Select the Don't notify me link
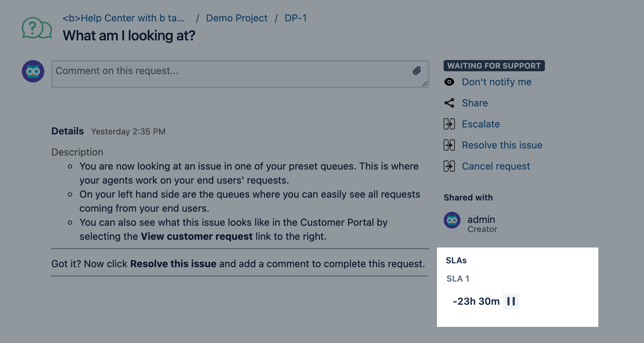This screenshot has width=644, height=343. 497,82
